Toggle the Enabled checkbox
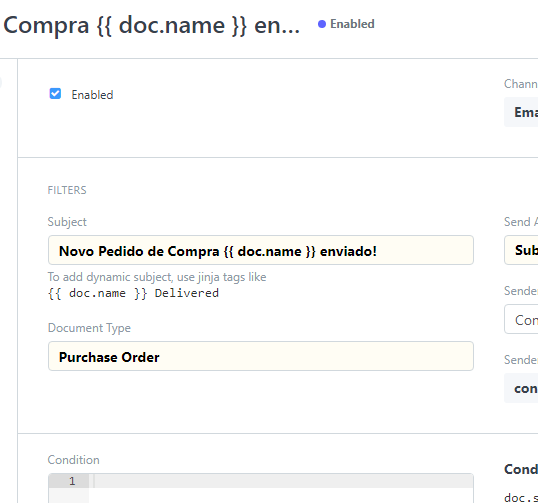 (x=55, y=94)
